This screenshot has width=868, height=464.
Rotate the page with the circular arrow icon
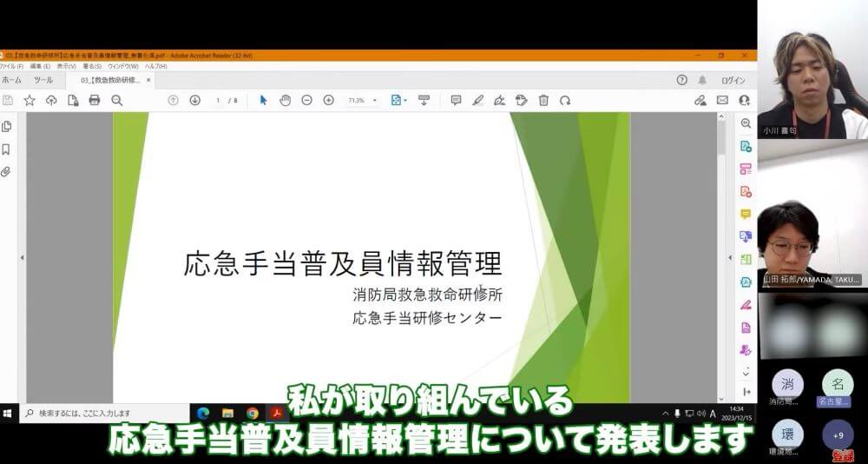[x=565, y=100]
